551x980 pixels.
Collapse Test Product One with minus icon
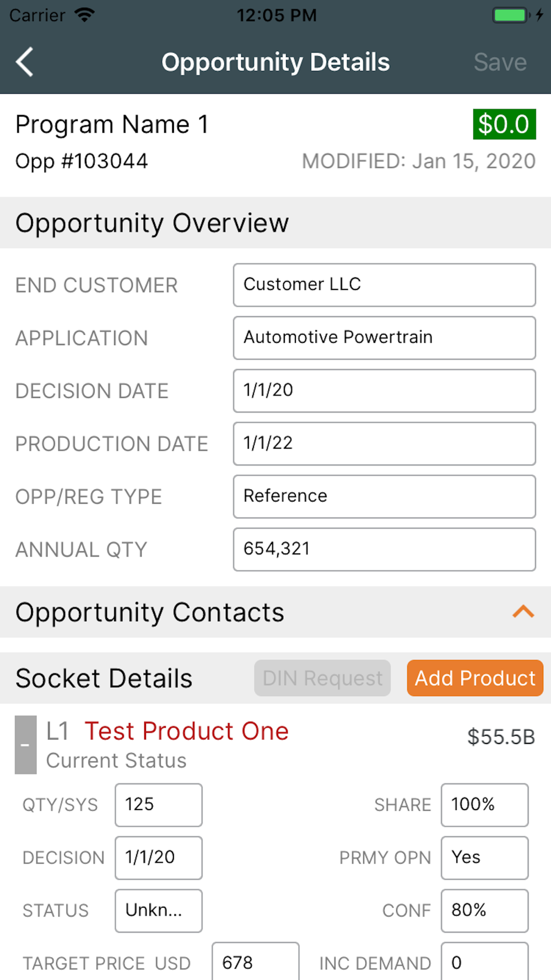[x=25, y=745]
